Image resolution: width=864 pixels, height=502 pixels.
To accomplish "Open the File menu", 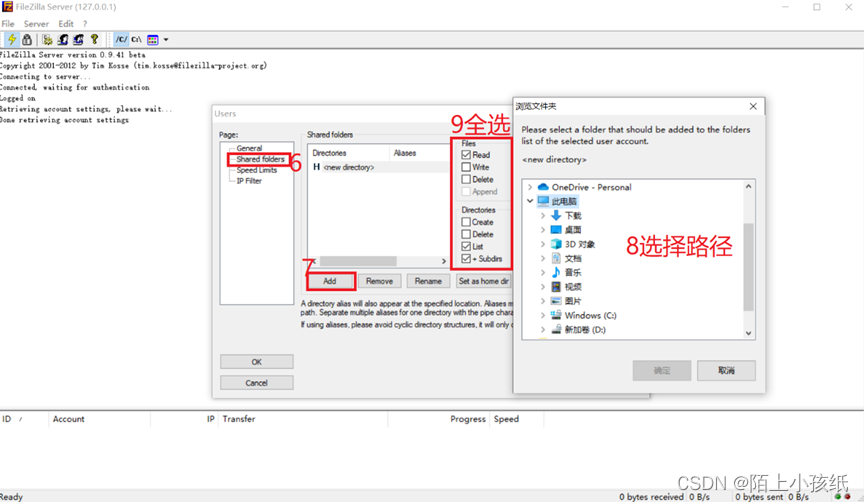I will tap(8, 24).
